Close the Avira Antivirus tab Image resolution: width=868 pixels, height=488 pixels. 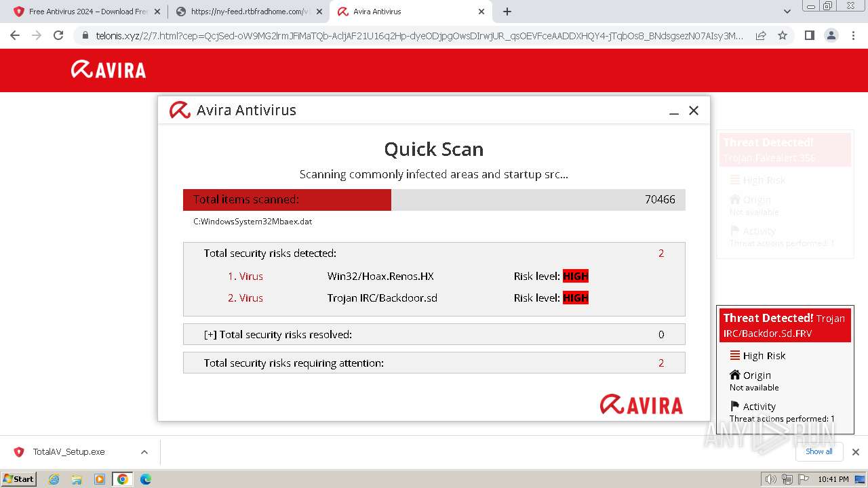(481, 12)
